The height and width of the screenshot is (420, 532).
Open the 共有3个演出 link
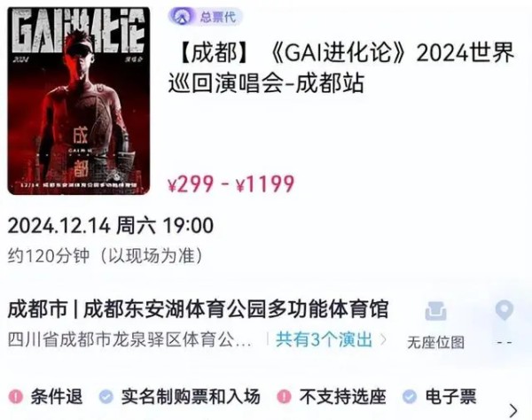(324, 339)
